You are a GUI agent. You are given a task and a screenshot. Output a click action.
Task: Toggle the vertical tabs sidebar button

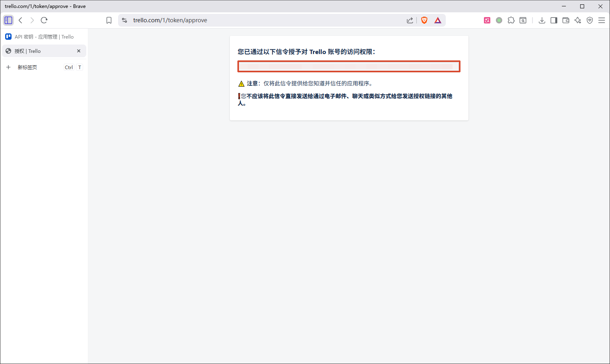(8, 20)
